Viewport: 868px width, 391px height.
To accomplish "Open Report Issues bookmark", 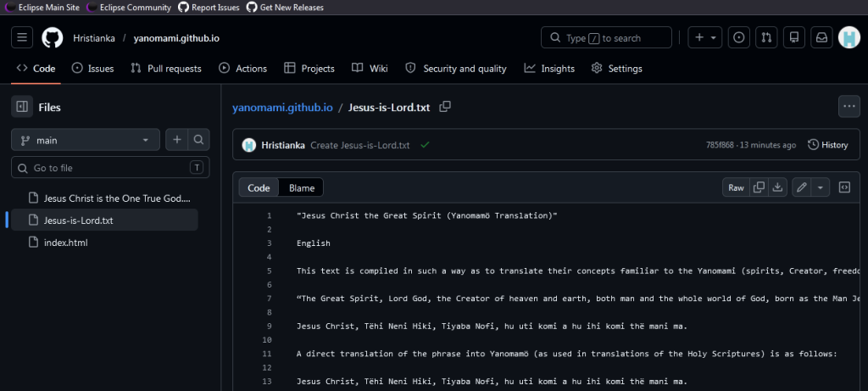I will click(209, 7).
